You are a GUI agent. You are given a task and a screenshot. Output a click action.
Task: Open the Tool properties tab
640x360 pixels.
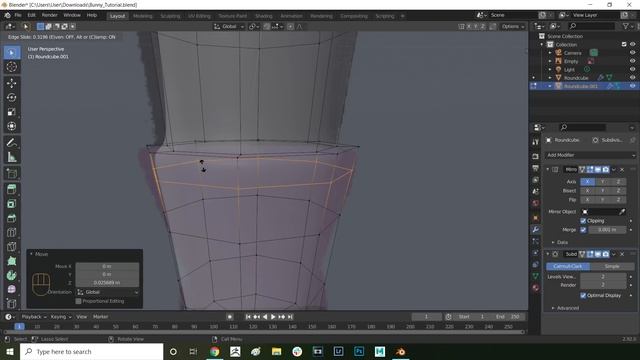tap(536, 142)
